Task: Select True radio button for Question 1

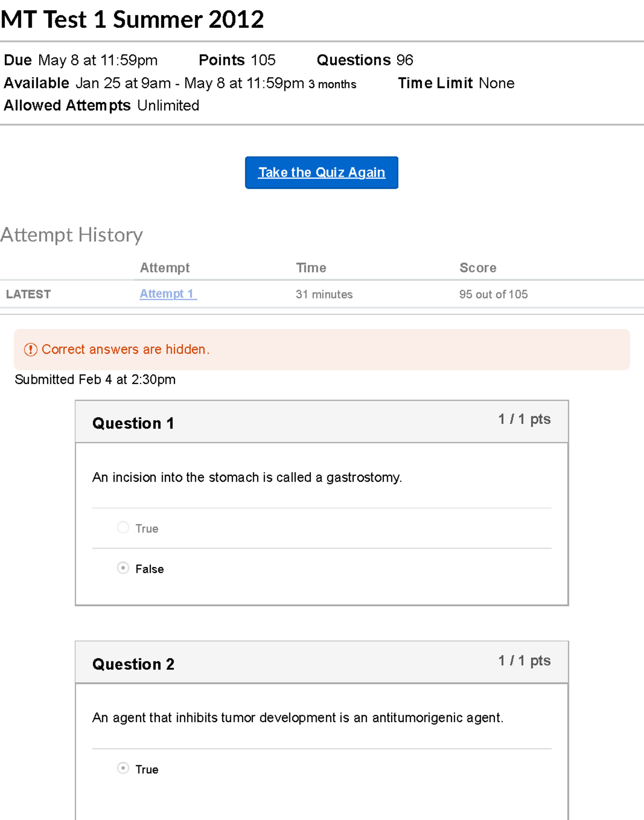Action: tap(123, 528)
